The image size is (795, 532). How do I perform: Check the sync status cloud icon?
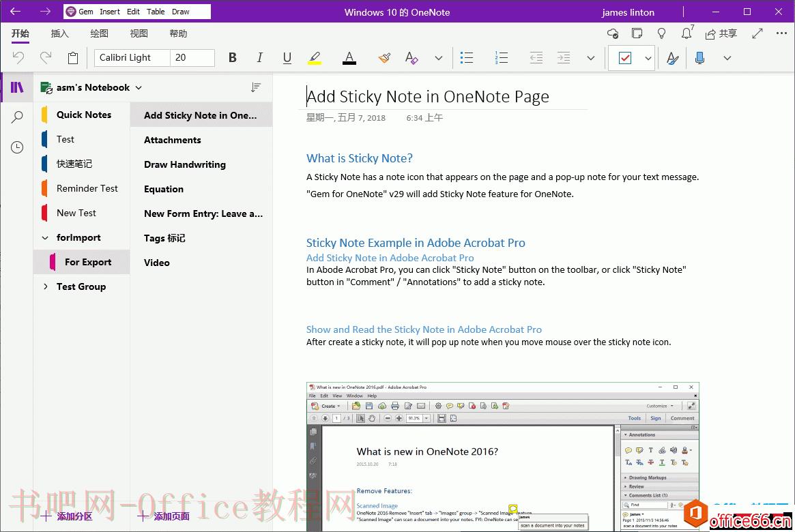pos(613,33)
